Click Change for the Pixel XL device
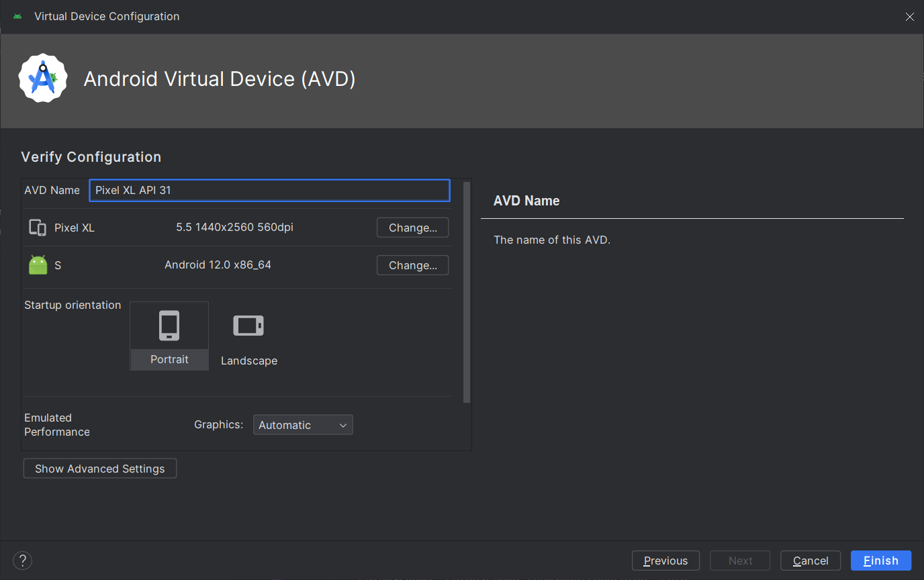The height and width of the screenshot is (580, 924). [412, 228]
